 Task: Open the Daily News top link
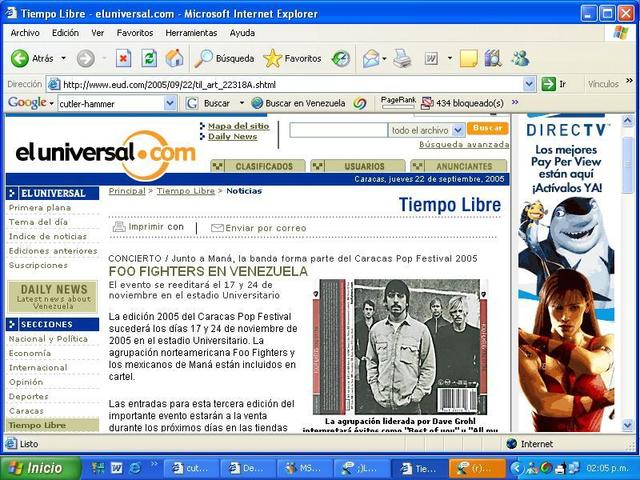(232, 137)
